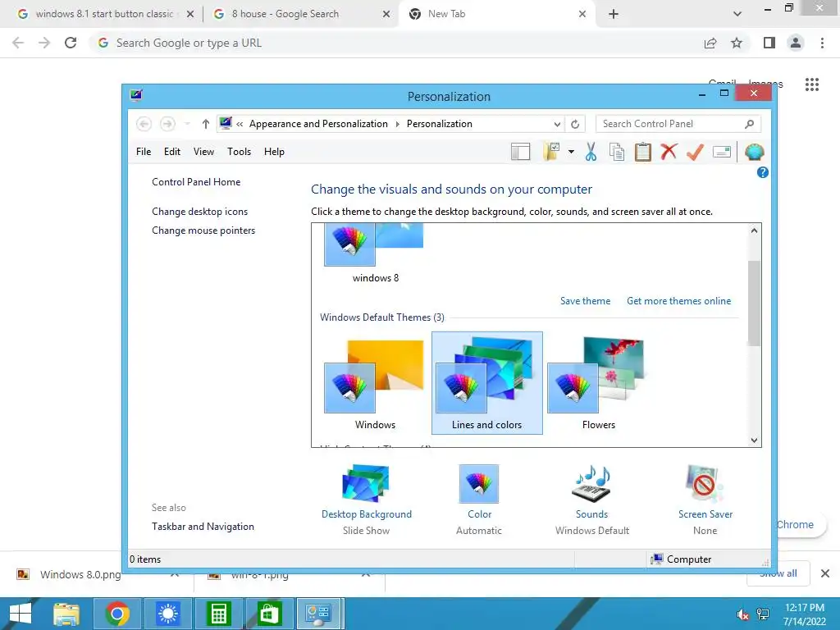Click the Windows Start button

click(21, 614)
